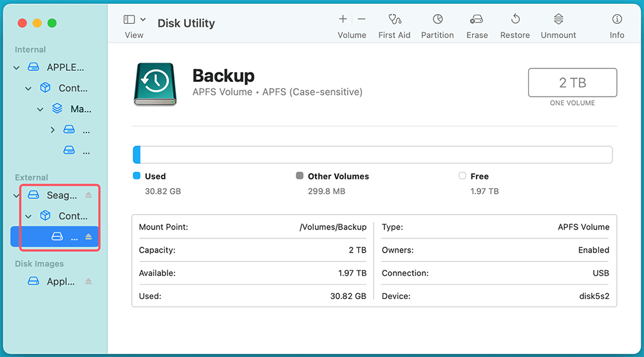The height and width of the screenshot is (357, 644).
Task: Show Info for the selected volume
Action: click(617, 20)
